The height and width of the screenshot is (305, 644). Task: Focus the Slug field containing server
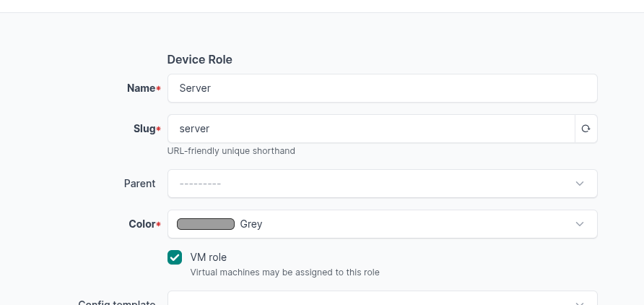(371, 129)
